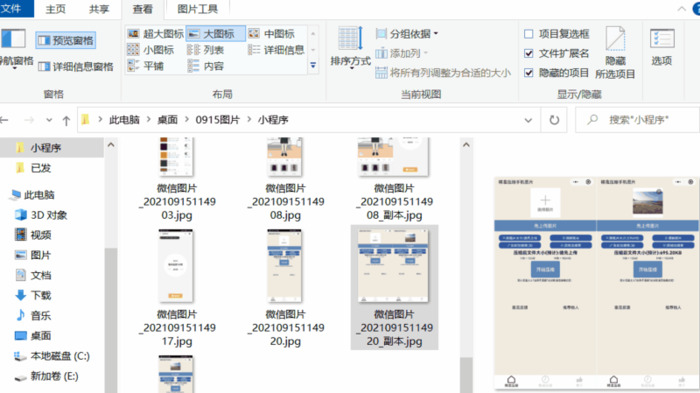The width and height of the screenshot is (700, 393).
Task: Expand the address bar history dropdown
Action: click(528, 120)
